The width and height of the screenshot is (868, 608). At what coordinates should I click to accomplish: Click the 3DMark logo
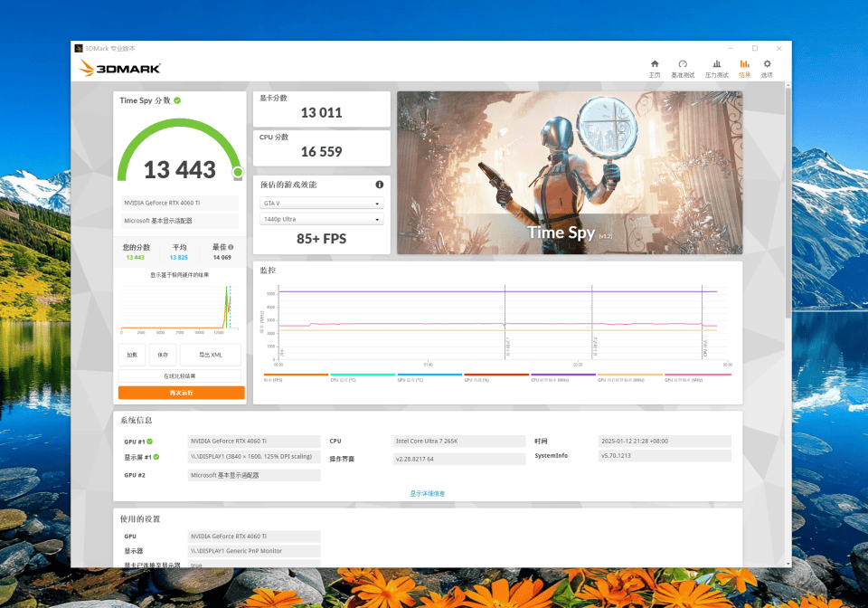119,68
